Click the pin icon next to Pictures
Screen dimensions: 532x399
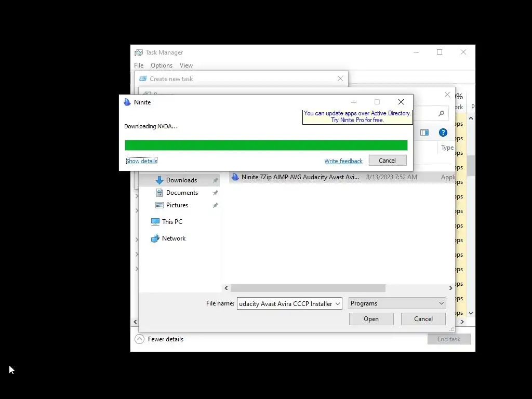pos(215,206)
